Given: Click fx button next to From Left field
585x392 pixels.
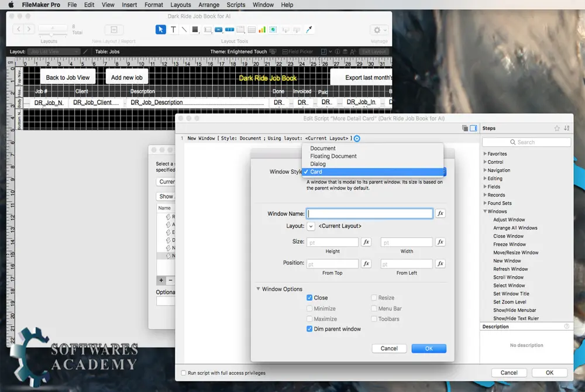Looking at the screenshot, I should coord(441,264).
